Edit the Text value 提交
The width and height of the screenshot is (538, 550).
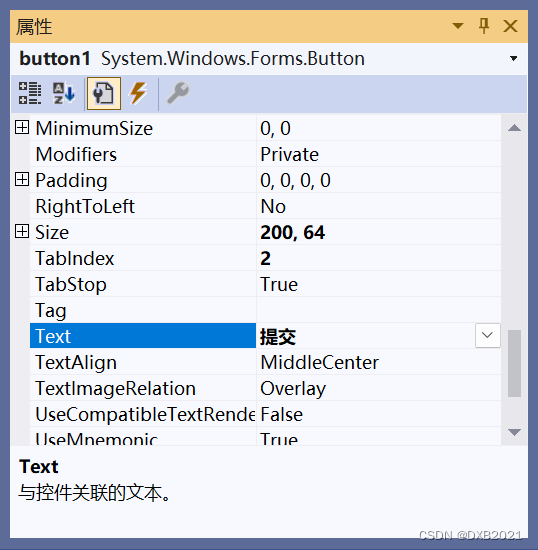click(278, 337)
